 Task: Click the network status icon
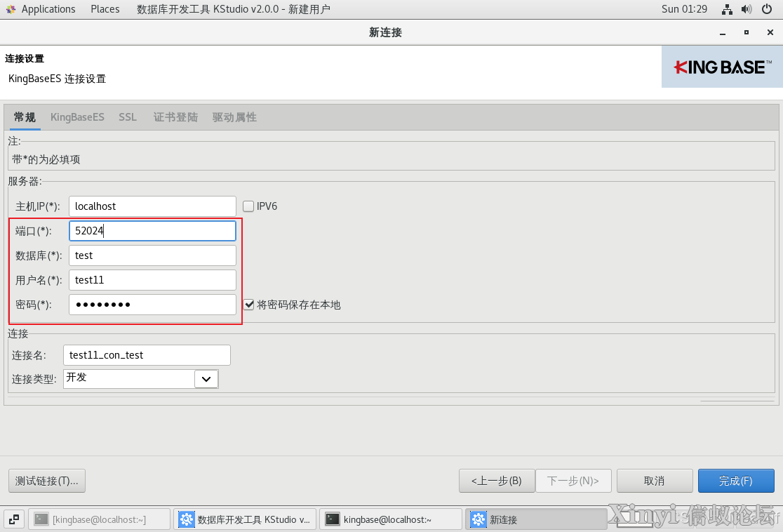point(727,9)
